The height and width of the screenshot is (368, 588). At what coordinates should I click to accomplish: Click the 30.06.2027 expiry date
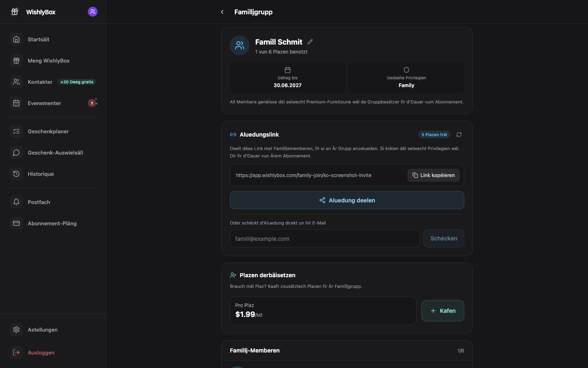[x=287, y=85]
